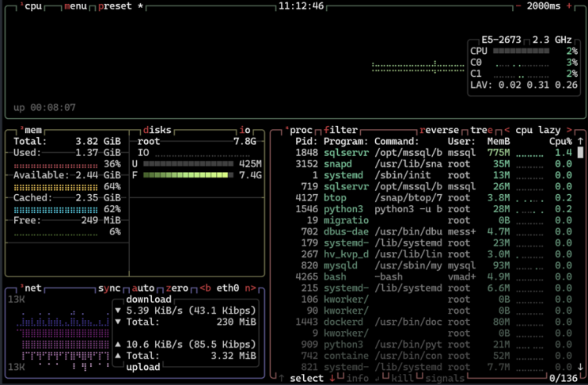Toggle the proc box header

point(300,130)
